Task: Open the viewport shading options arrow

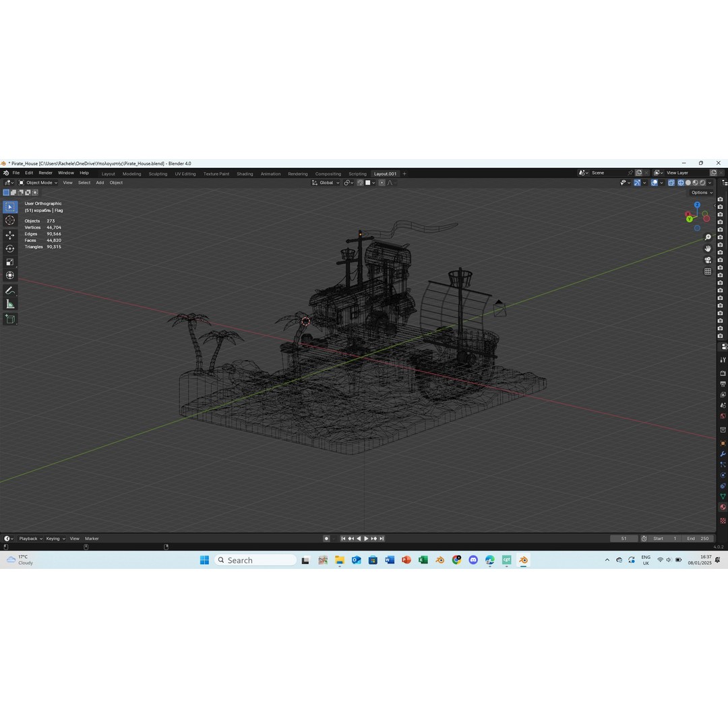Action: 709,183
